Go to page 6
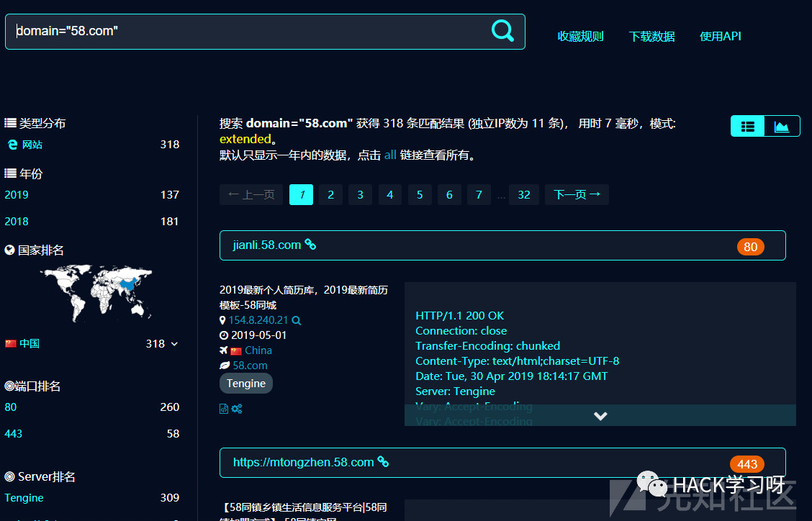The image size is (812, 521). 449,195
